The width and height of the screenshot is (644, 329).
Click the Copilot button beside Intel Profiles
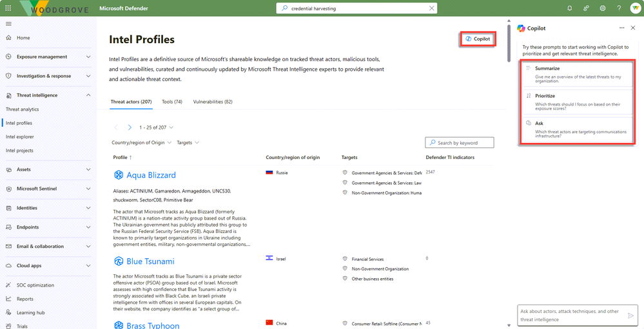point(478,39)
